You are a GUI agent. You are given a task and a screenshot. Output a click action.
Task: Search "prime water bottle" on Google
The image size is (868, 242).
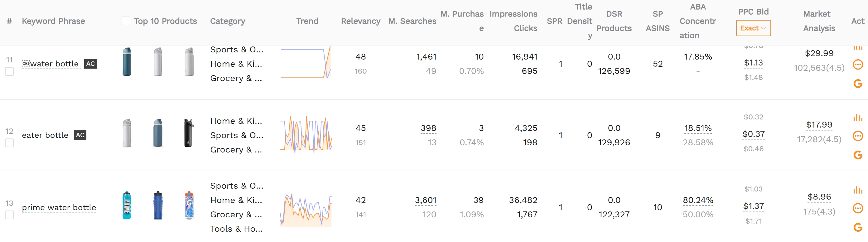(859, 227)
